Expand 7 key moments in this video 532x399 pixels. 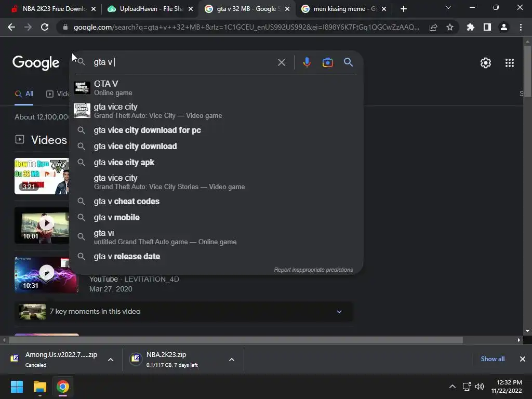(183, 312)
